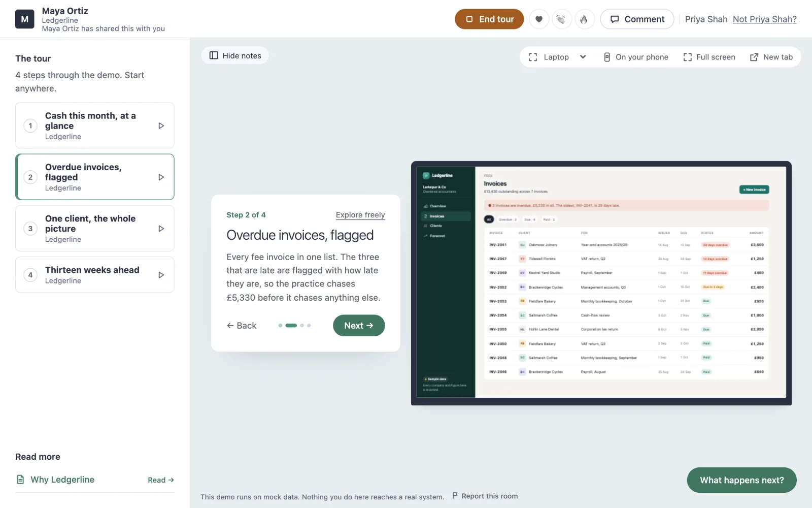This screenshot has width=812, height=508.
Task: Filter invoices by Paid pill
Action: (x=549, y=219)
